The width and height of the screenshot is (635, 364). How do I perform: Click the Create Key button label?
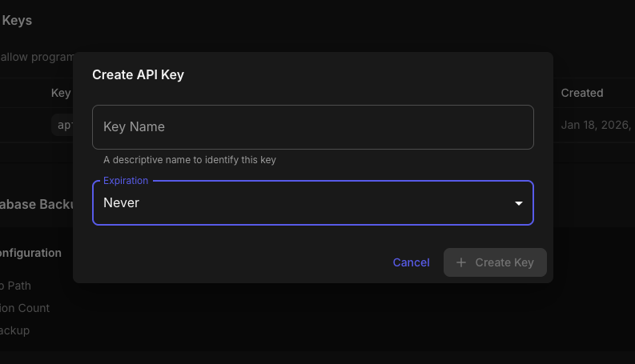(504, 262)
